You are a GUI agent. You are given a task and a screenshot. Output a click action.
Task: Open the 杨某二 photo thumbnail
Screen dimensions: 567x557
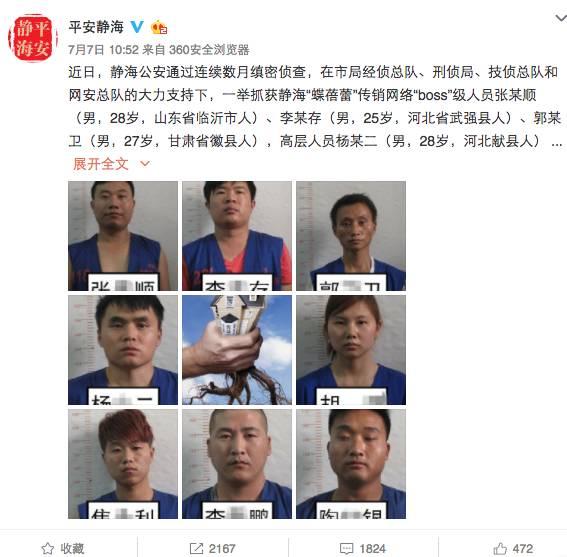[x=123, y=350]
